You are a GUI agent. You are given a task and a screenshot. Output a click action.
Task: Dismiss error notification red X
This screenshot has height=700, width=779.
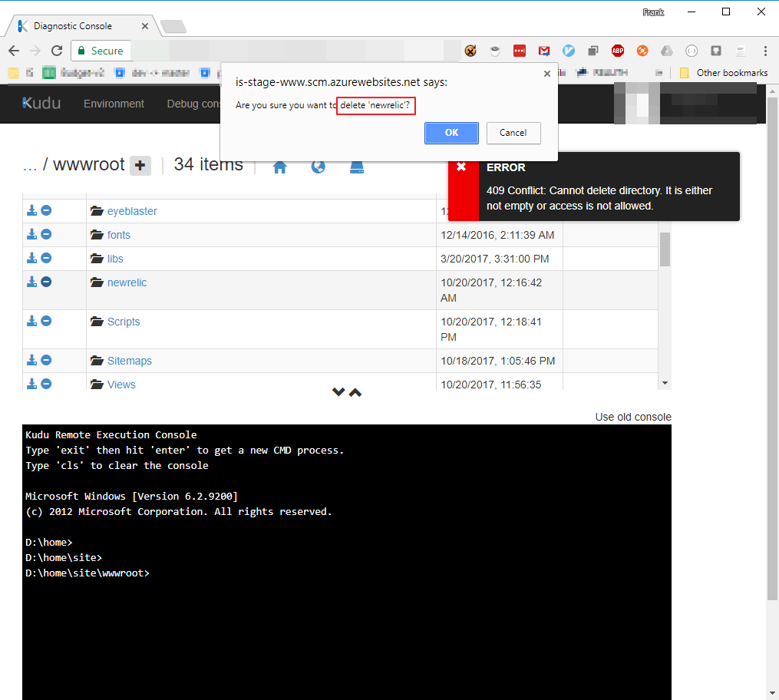461,167
